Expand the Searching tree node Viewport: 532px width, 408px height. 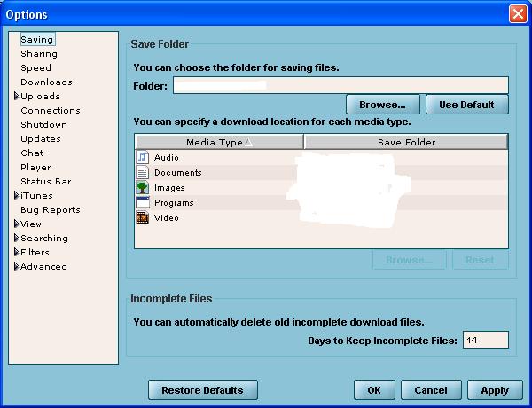[x=16, y=238]
